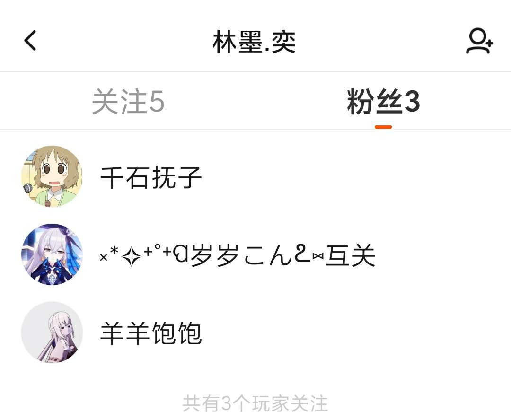Tap the silver-haired avatar beside 岁岁こん

(x=52, y=254)
